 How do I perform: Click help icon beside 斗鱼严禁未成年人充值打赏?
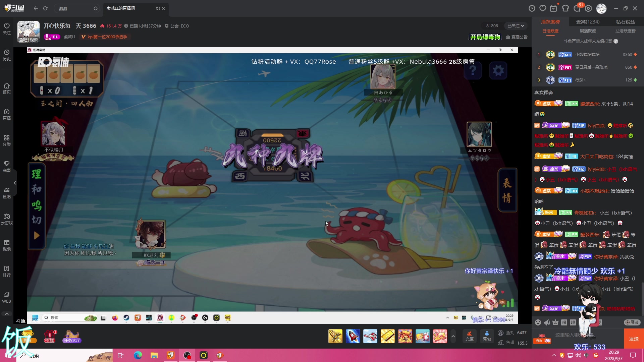[616, 41]
